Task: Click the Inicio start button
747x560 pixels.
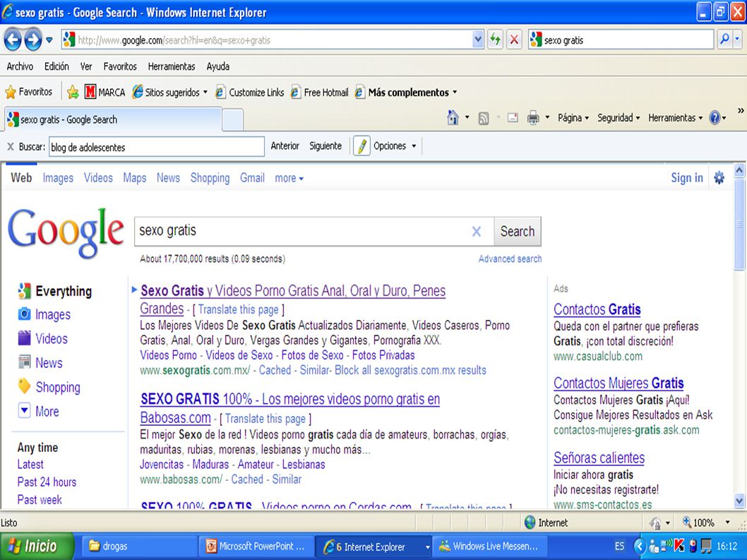Action: 37,546
